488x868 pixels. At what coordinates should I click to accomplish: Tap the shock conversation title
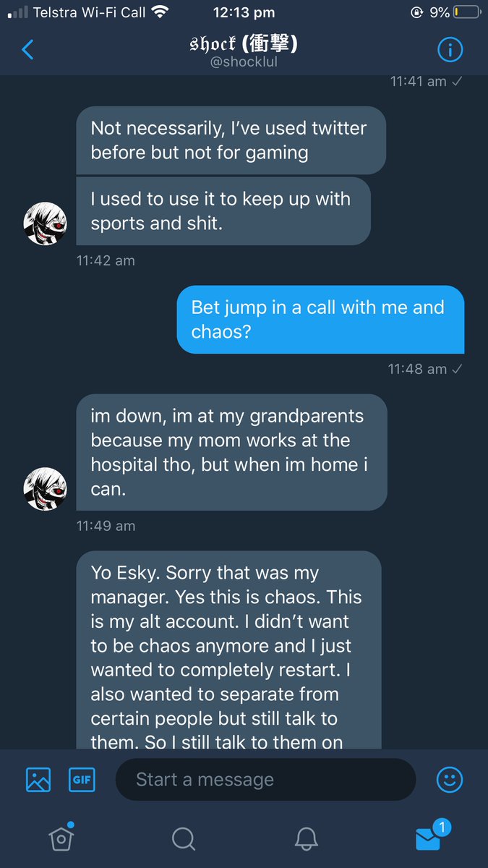243,44
